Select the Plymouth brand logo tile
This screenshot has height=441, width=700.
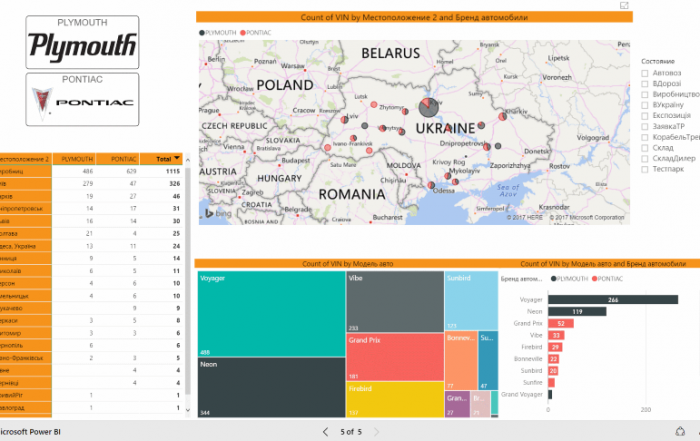(x=82, y=42)
